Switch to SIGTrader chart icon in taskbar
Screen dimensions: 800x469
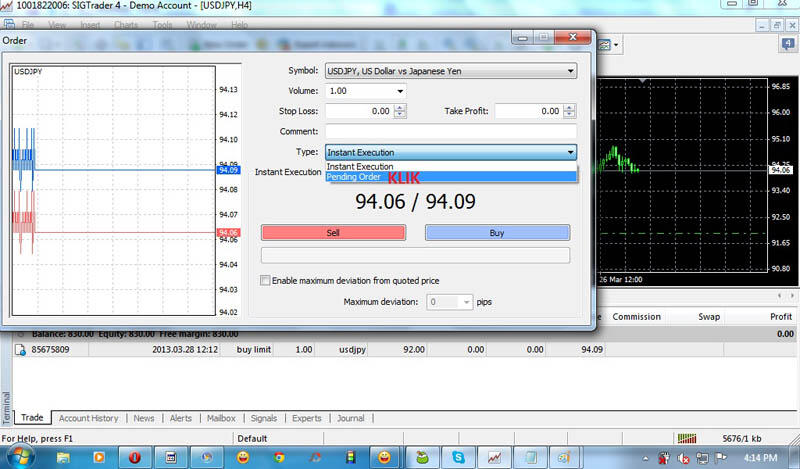tap(493, 457)
